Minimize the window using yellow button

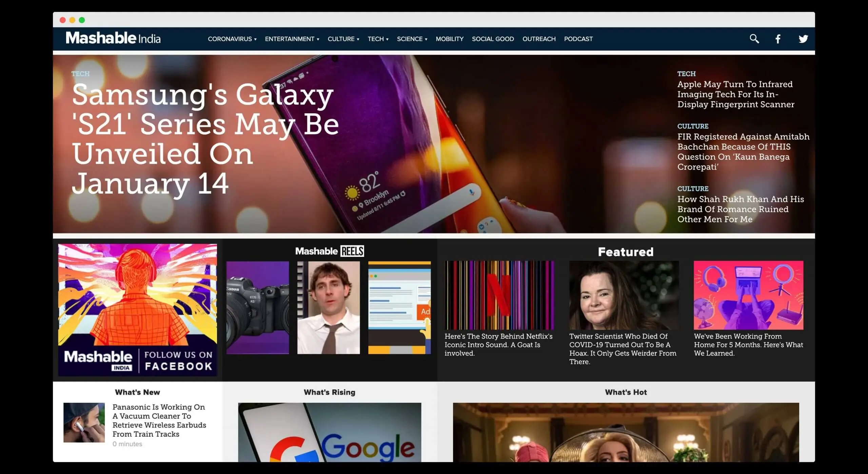coord(72,20)
